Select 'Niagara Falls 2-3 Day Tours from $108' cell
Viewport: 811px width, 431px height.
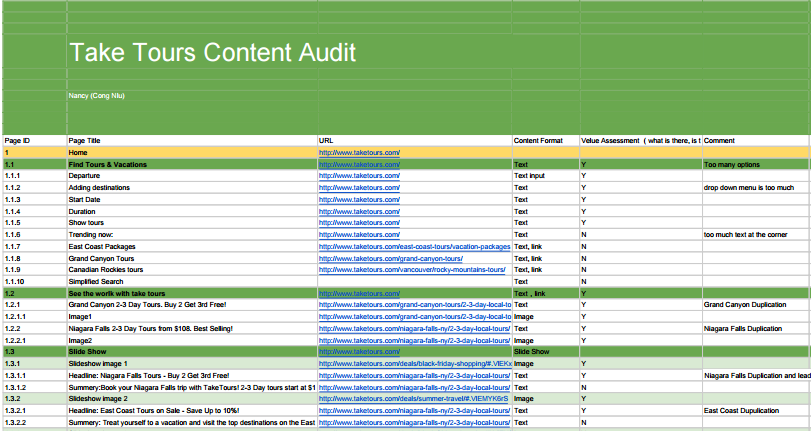192,329
